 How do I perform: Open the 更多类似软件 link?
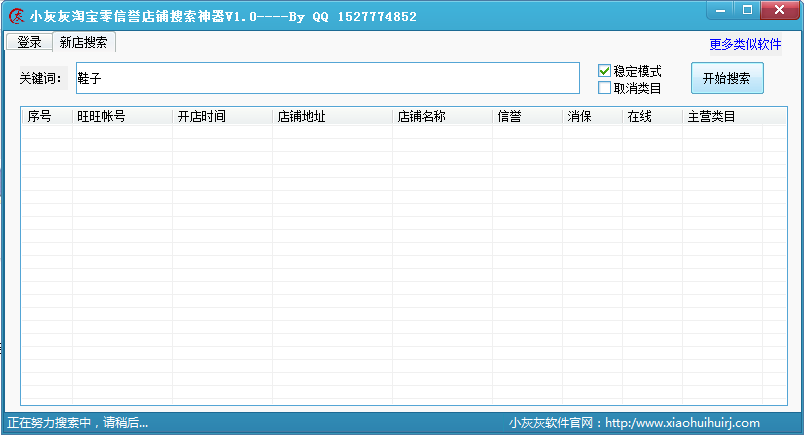(745, 45)
